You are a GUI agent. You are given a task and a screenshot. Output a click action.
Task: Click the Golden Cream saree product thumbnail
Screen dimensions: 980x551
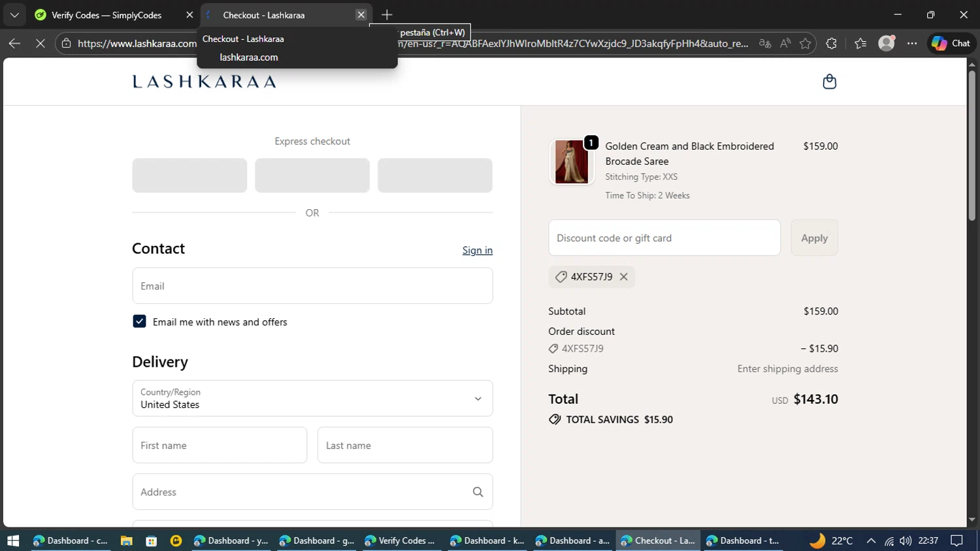571,162
